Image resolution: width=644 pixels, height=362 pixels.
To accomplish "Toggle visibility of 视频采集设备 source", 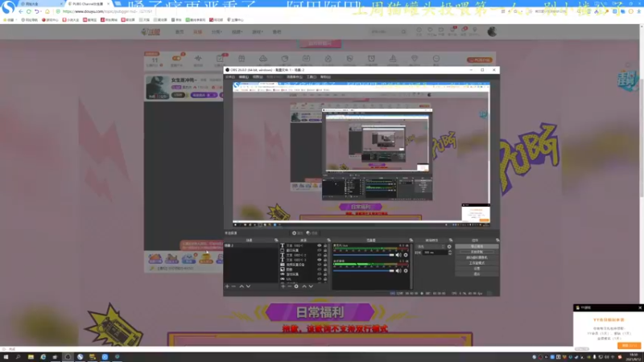I will pos(319,265).
